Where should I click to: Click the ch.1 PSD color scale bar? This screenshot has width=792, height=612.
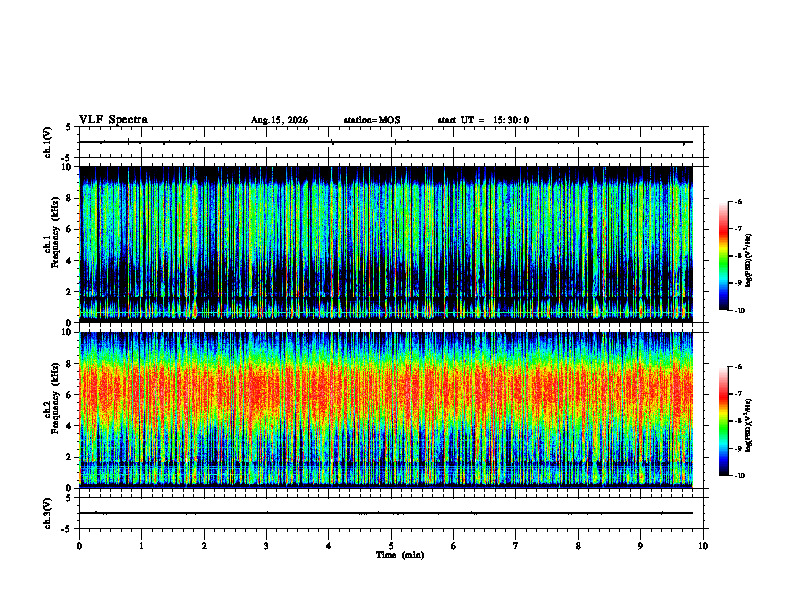pos(723,256)
